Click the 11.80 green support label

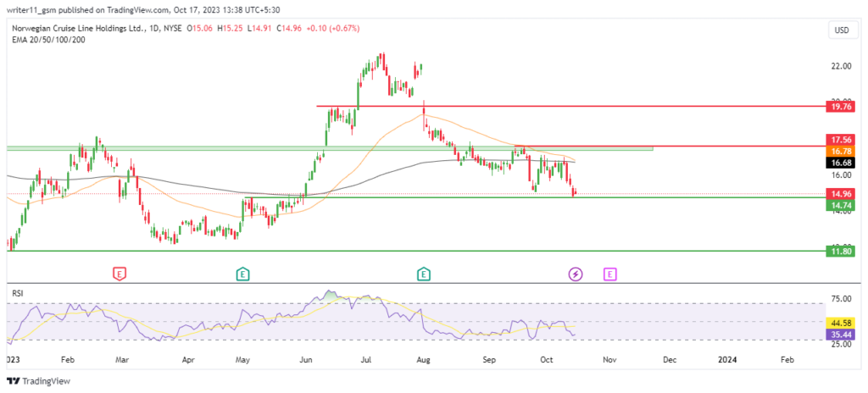839,251
